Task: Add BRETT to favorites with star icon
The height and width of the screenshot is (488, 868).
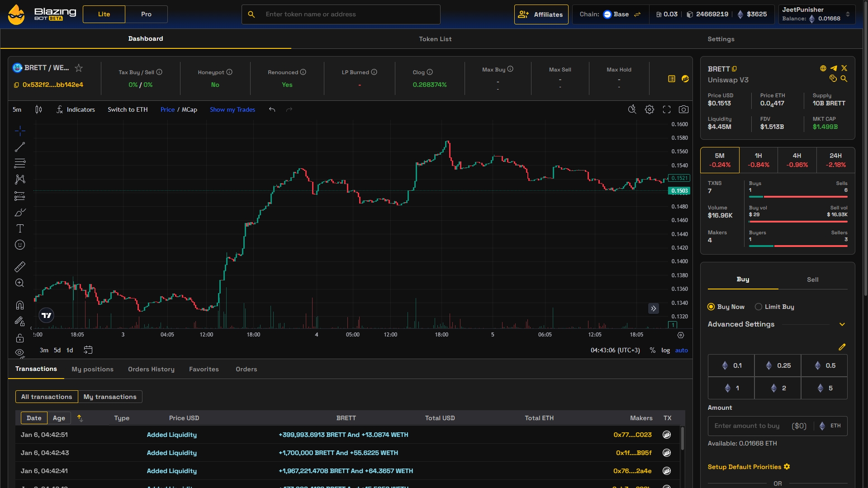Action: click(79, 68)
